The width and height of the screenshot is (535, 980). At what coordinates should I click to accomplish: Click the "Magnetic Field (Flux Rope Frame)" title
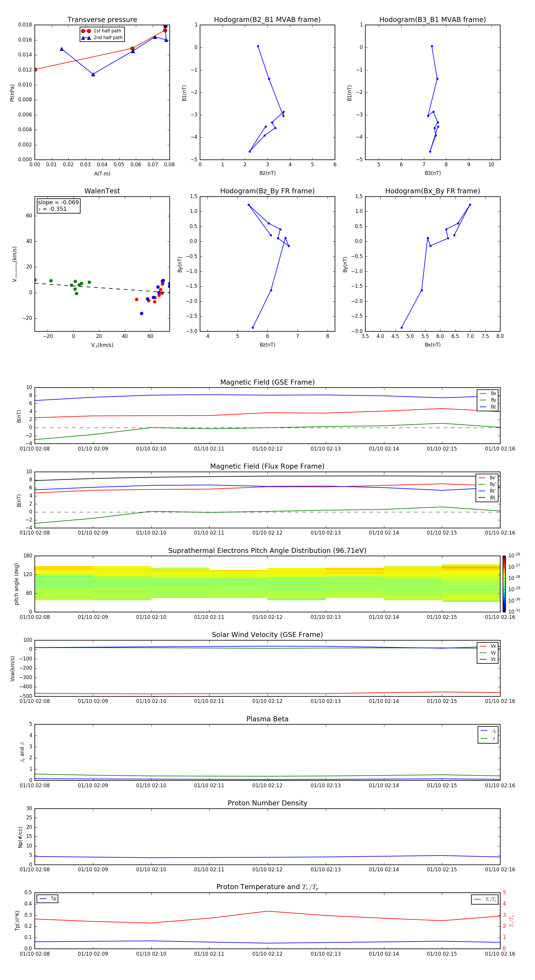click(267, 467)
